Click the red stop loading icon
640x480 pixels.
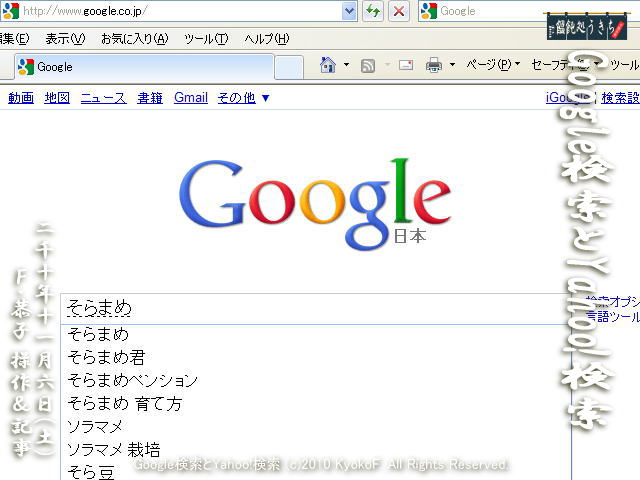pos(399,11)
